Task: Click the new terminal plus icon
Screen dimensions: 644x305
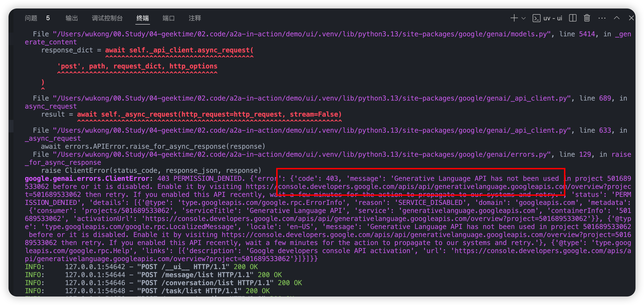Action: pyautogui.click(x=514, y=18)
